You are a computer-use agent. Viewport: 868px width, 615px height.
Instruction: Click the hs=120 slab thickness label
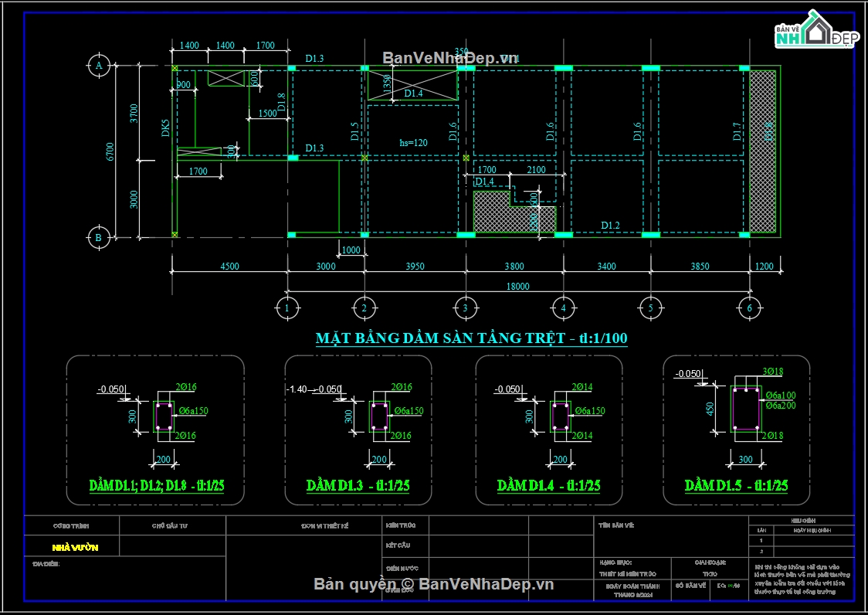pyautogui.click(x=413, y=143)
